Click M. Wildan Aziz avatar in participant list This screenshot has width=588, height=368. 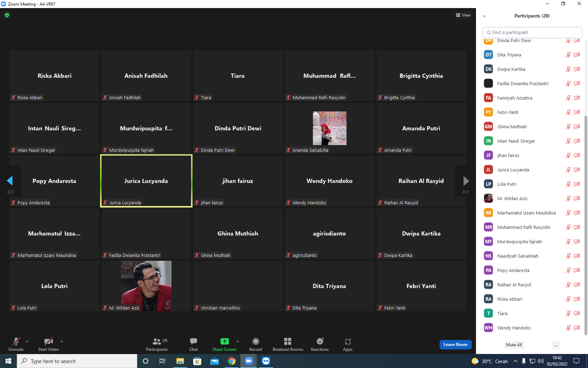(488, 198)
